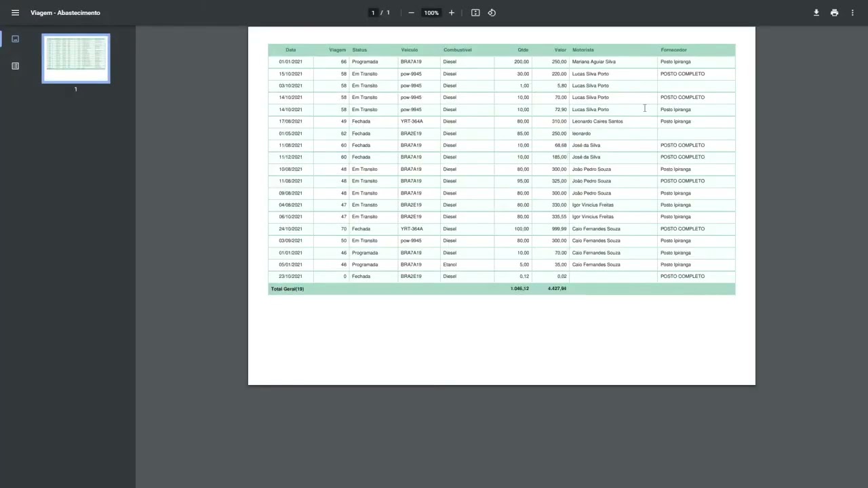
Task: Select the date 01/05/2021
Action: click(x=291, y=134)
